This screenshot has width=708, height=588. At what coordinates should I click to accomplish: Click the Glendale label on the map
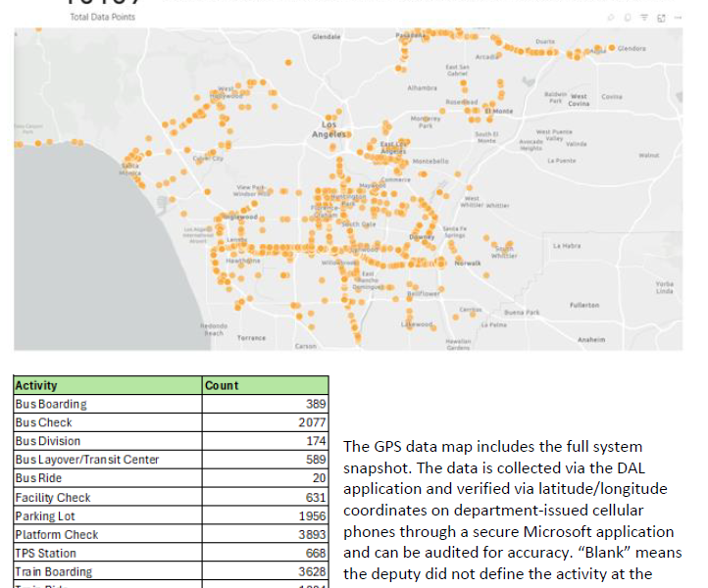point(326,36)
